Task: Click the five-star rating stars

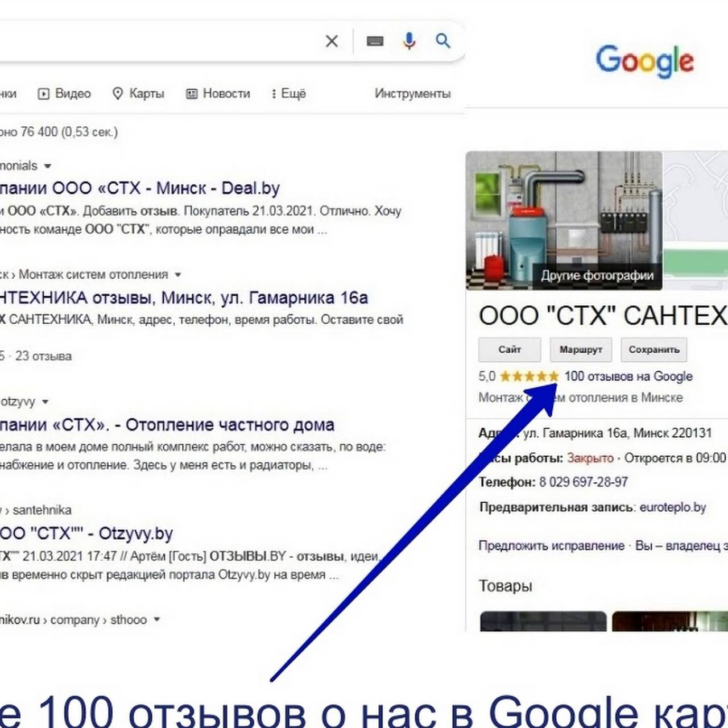Action: tap(530, 377)
